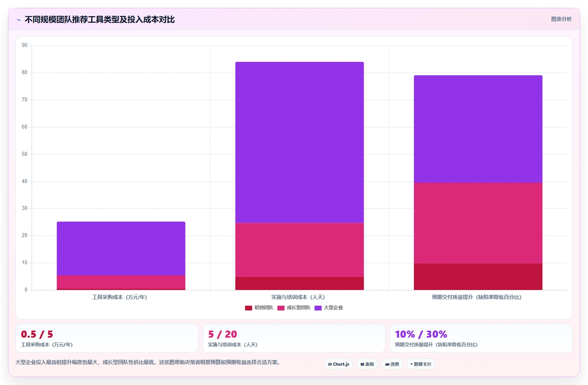Viewport: 588px width, 385px height.
Task: Click the pink 成长型团队 segment of 实施与培训成本 bar
Action: pos(299,250)
